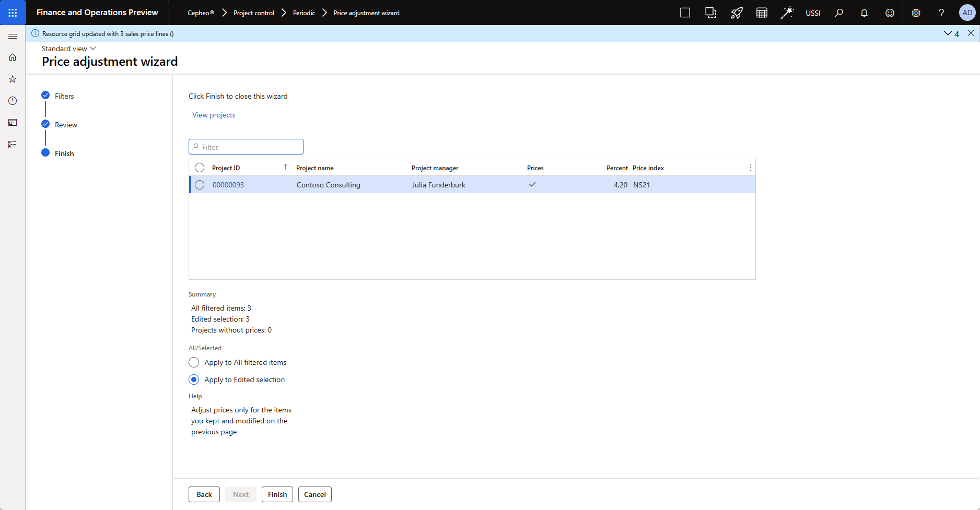Viewport: 980px width, 510px height.
Task: Click the rocket icon in top bar
Action: 737,13
